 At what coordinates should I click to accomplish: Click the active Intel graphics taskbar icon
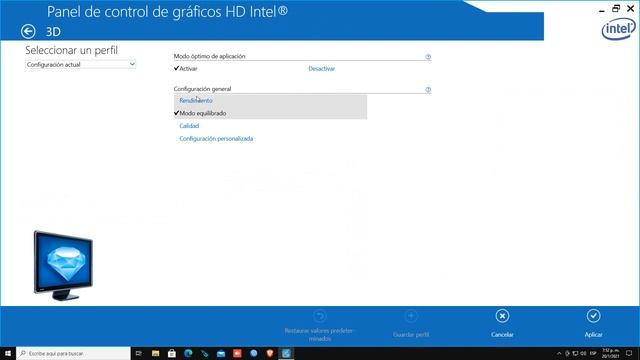286,353
